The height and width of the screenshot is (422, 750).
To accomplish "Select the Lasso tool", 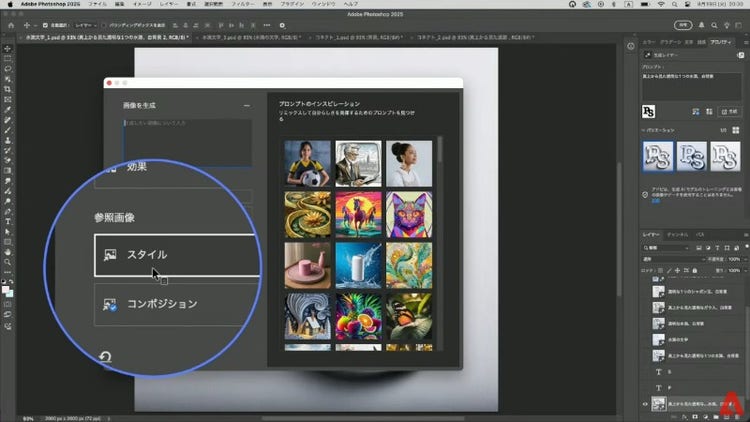I will coord(8,69).
